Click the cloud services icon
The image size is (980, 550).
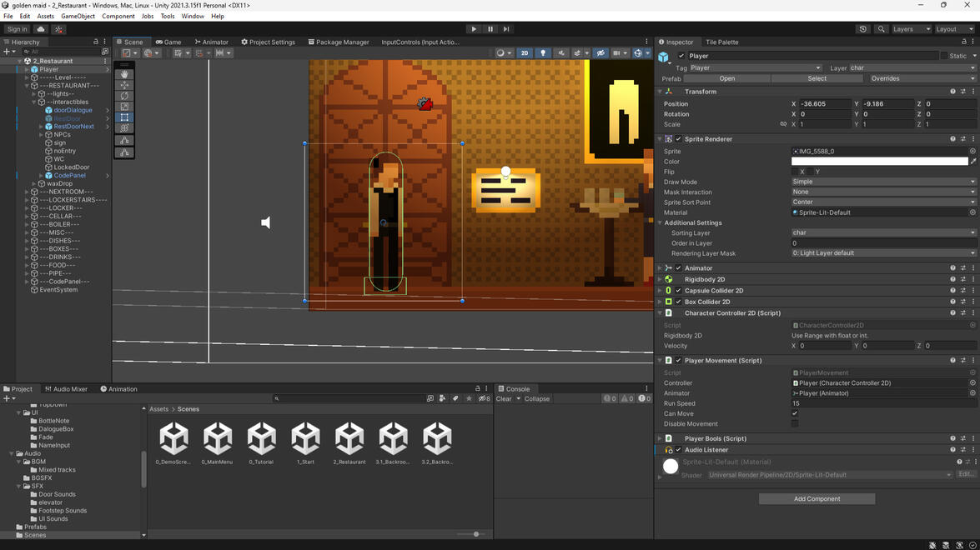tap(41, 29)
